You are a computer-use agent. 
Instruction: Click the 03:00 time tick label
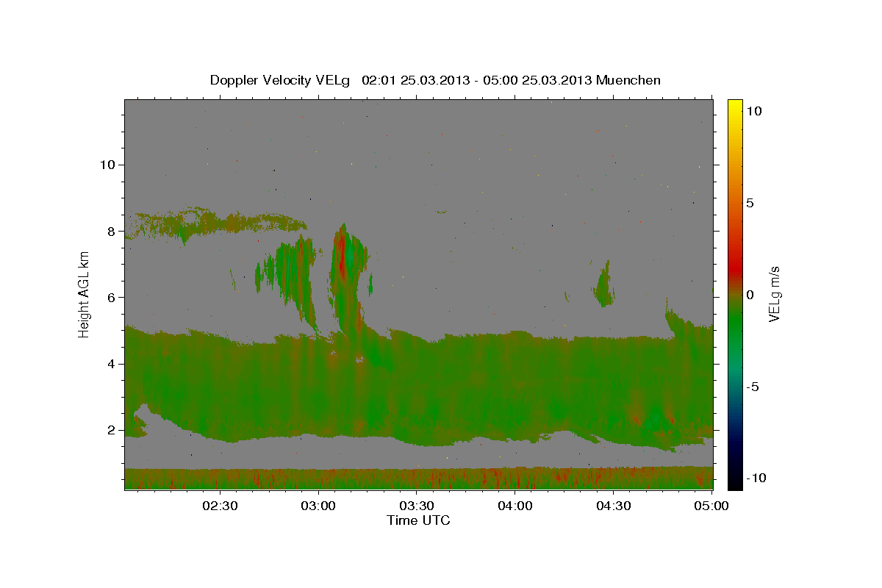[318, 506]
